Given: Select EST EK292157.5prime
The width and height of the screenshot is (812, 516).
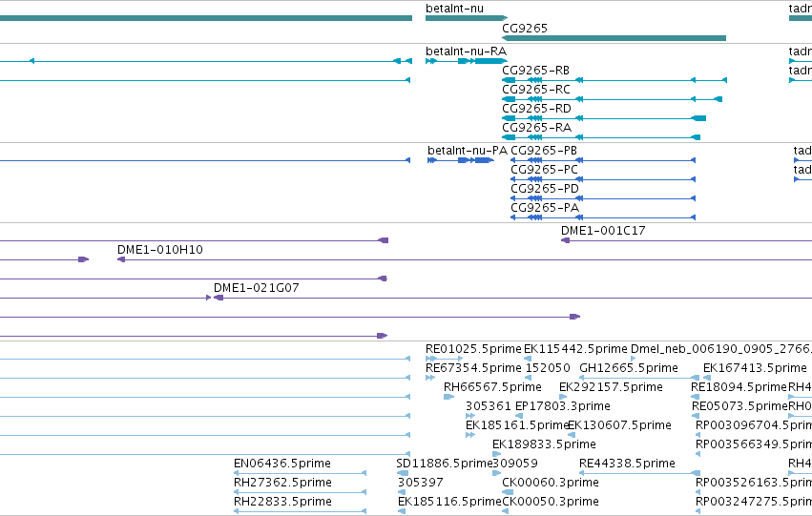Looking at the screenshot, I should click(611, 387).
